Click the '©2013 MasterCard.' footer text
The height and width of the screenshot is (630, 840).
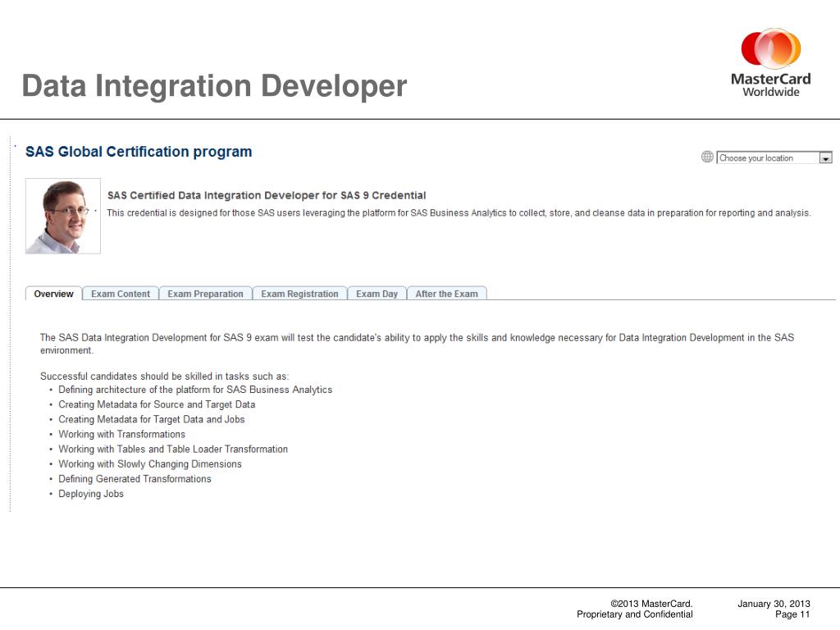click(x=651, y=604)
